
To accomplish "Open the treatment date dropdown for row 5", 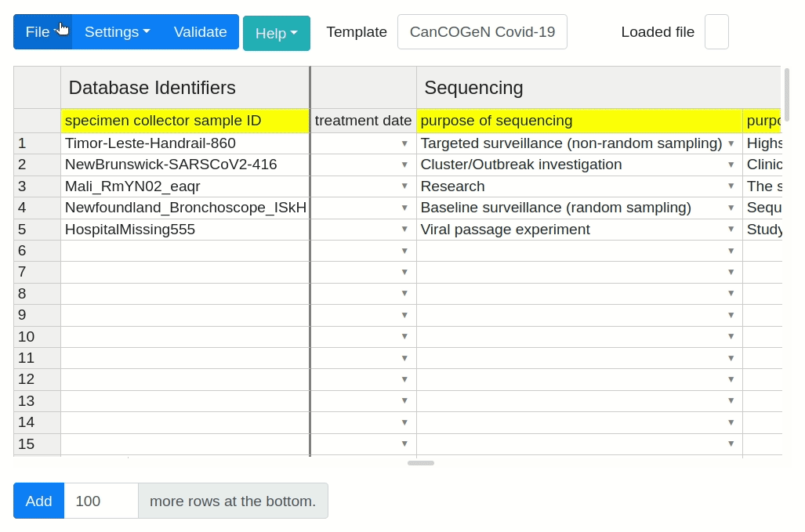I will coord(405,230).
